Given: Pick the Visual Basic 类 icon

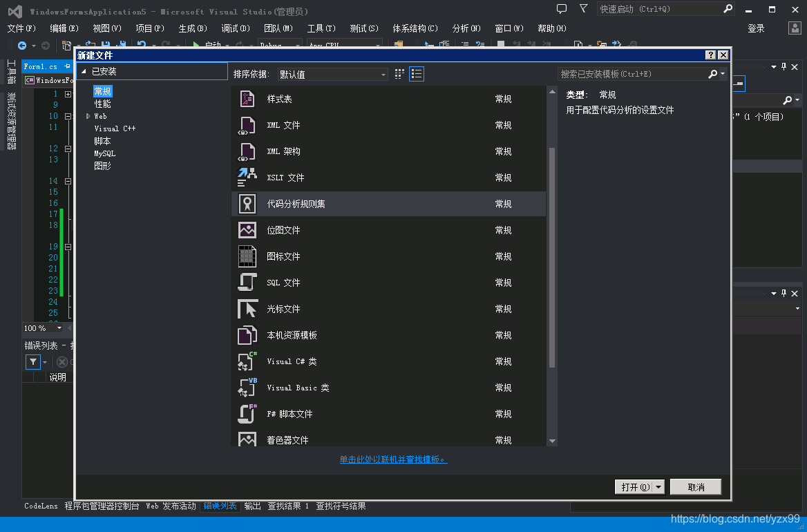Looking at the screenshot, I should [247, 388].
